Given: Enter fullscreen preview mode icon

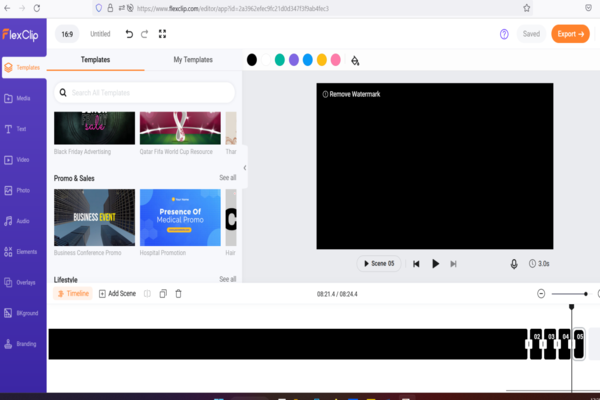Looking at the screenshot, I should (162, 34).
